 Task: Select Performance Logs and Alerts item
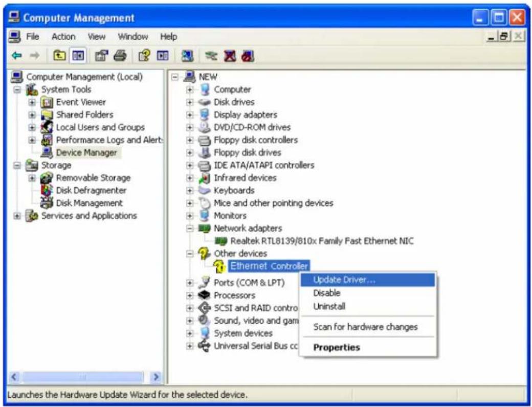click(x=109, y=140)
